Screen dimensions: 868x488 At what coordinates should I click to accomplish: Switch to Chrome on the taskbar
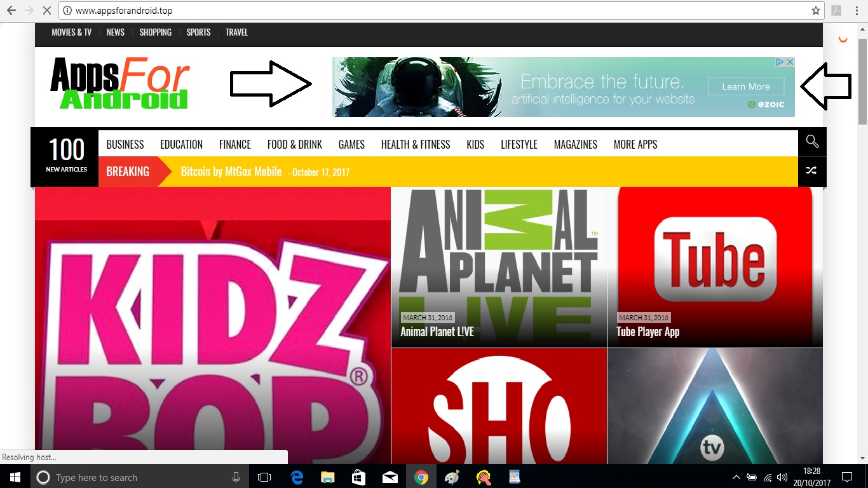(421, 477)
